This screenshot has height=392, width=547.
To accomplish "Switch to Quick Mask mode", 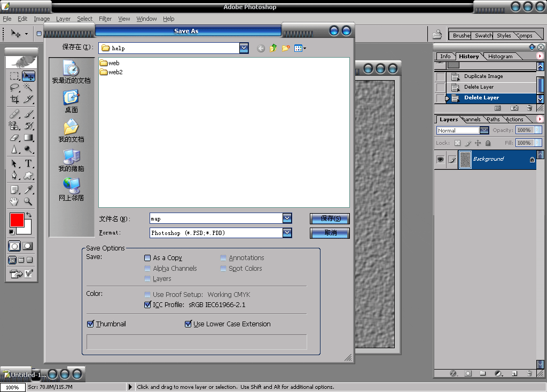I will pyautogui.click(x=28, y=246).
